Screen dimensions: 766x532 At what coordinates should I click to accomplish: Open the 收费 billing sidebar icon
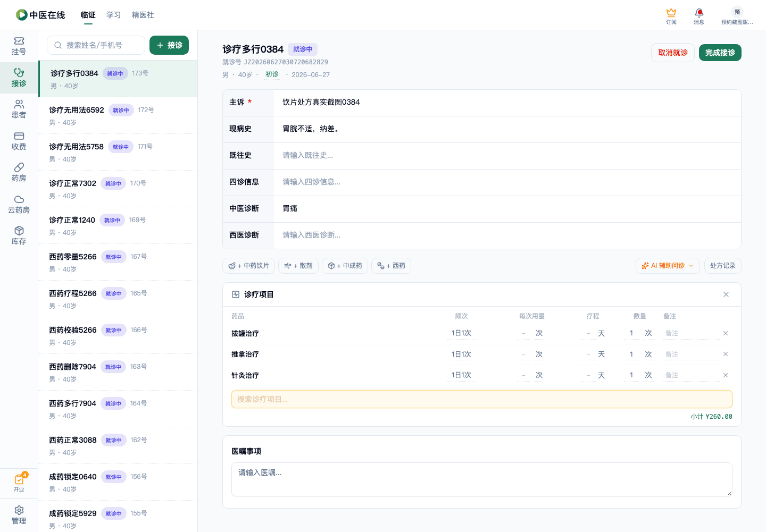pos(19,141)
